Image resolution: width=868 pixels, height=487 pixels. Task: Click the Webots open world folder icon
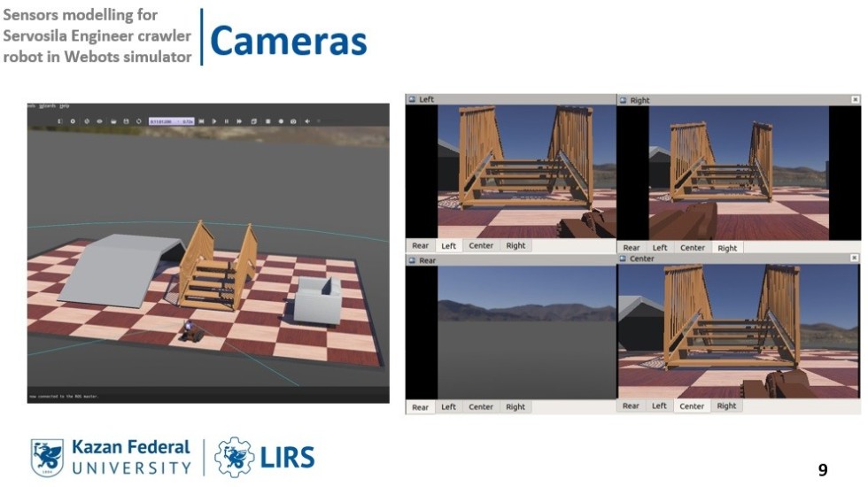pyautogui.click(x=113, y=120)
